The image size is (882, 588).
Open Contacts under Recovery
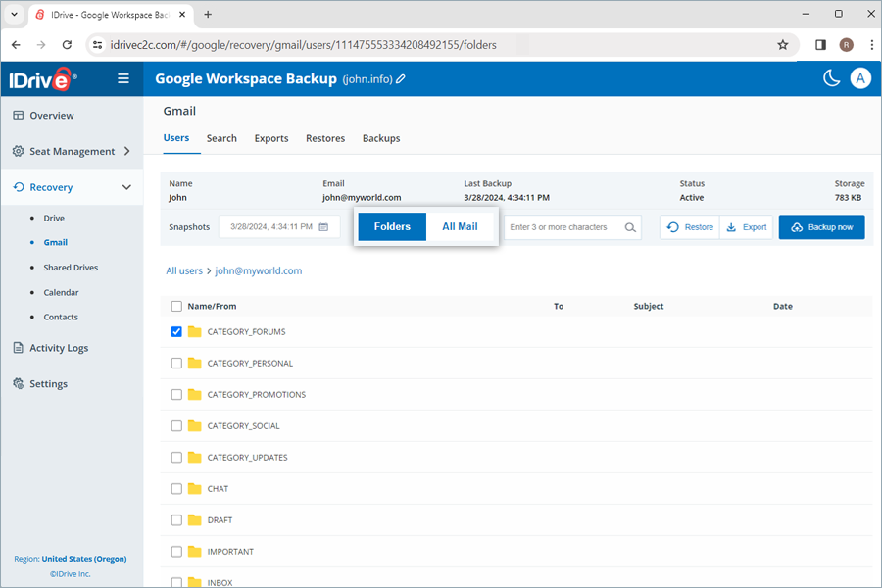[61, 318]
